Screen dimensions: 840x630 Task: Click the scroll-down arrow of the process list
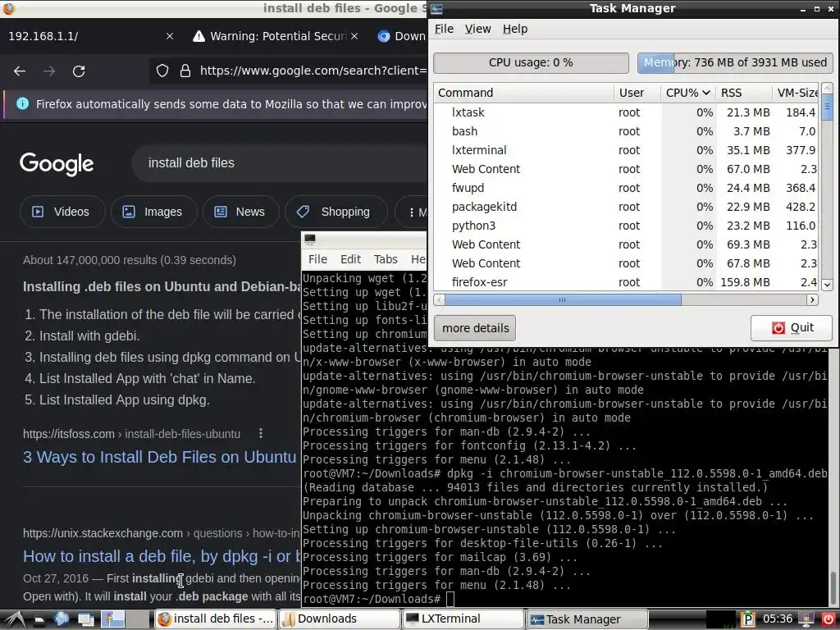827,285
